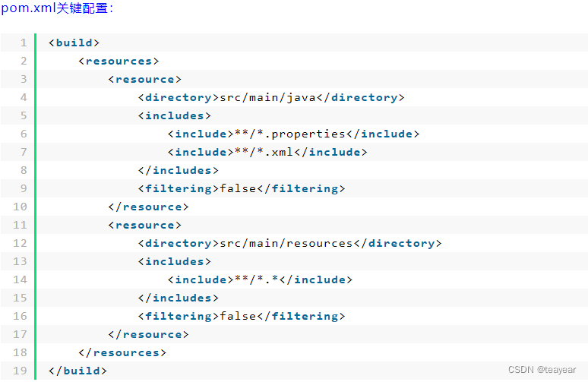
Task: Click the closing </resources> tag on line 18
Action: click(x=122, y=352)
